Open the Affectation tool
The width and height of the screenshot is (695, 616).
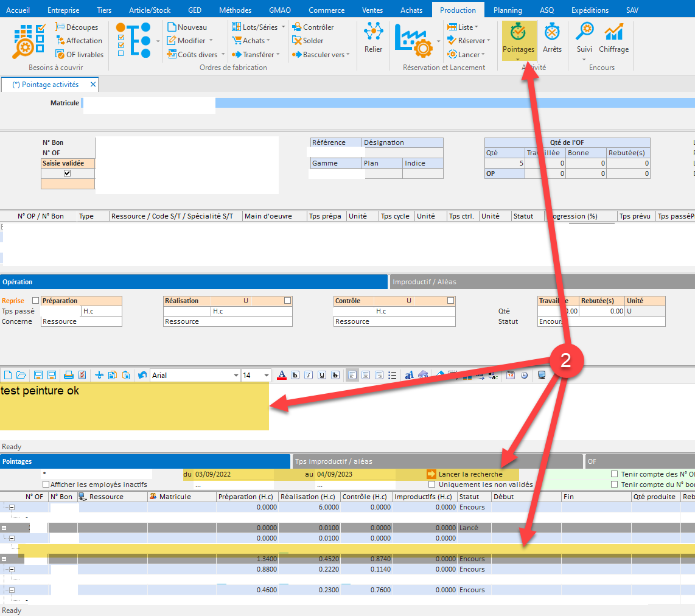click(x=79, y=41)
